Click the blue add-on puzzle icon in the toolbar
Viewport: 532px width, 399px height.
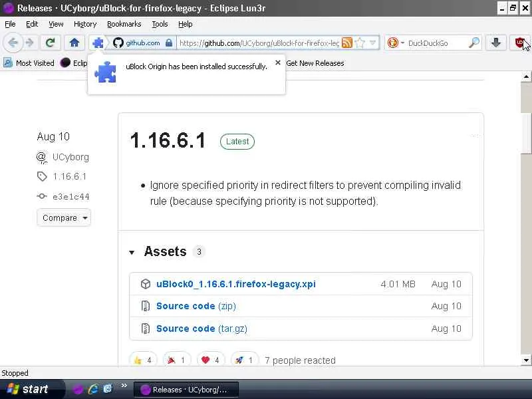click(98, 43)
